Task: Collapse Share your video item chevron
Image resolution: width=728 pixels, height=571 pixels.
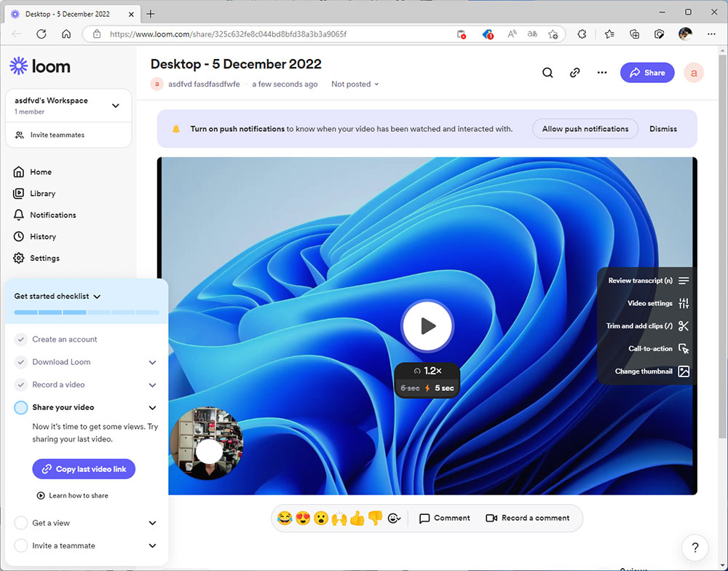Action: click(152, 408)
